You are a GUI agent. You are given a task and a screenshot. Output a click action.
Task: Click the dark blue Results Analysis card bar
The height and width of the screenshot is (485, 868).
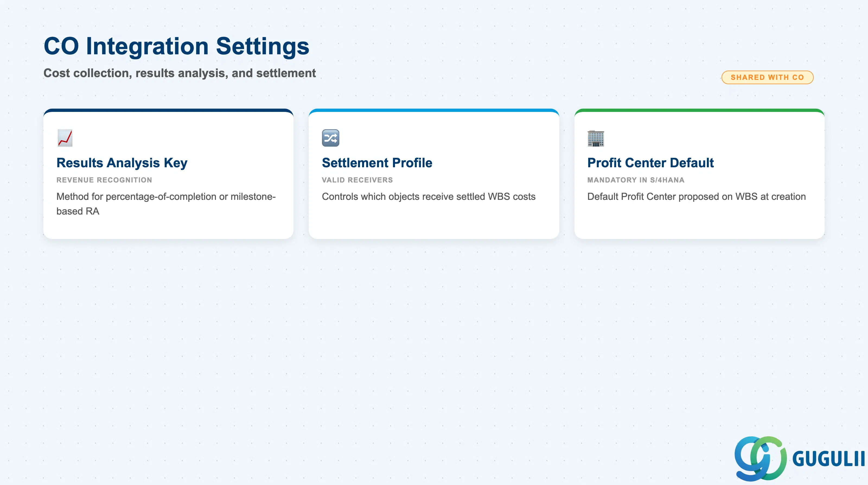pyautogui.click(x=168, y=110)
